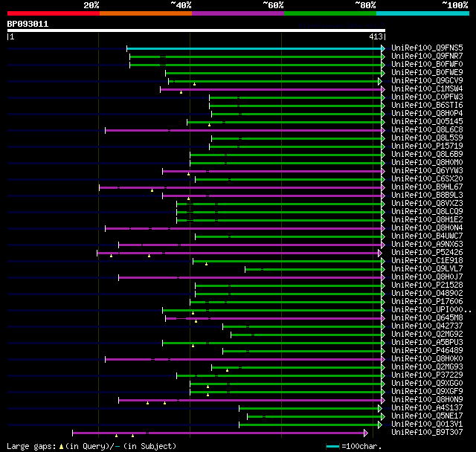Click the purple ~60% identity legend segment
476x452 pixels.
point(238,13)
